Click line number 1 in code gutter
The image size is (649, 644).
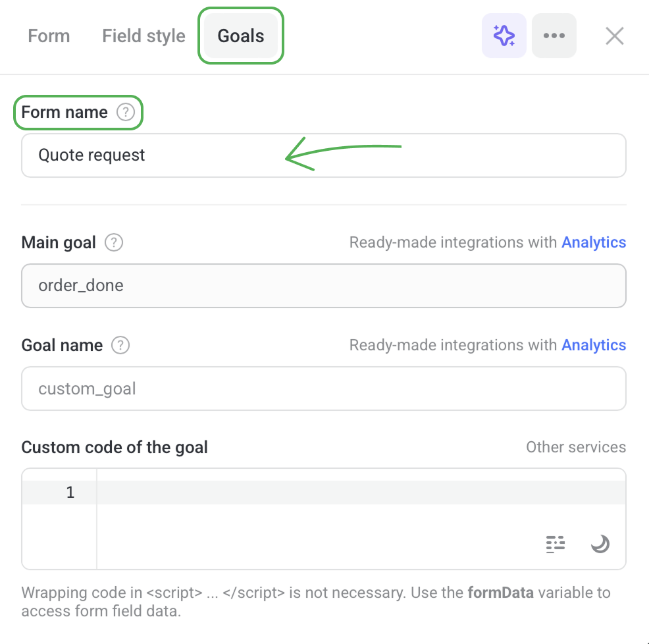click(70, 493)
